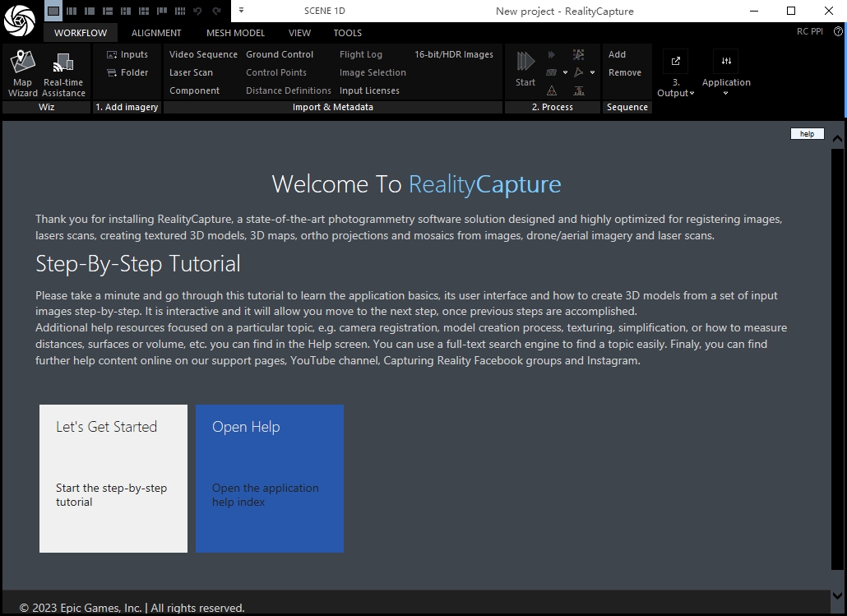Open the quick access toolbar customize dropdown
Viewport: 847px width, 616px height.
241,11
